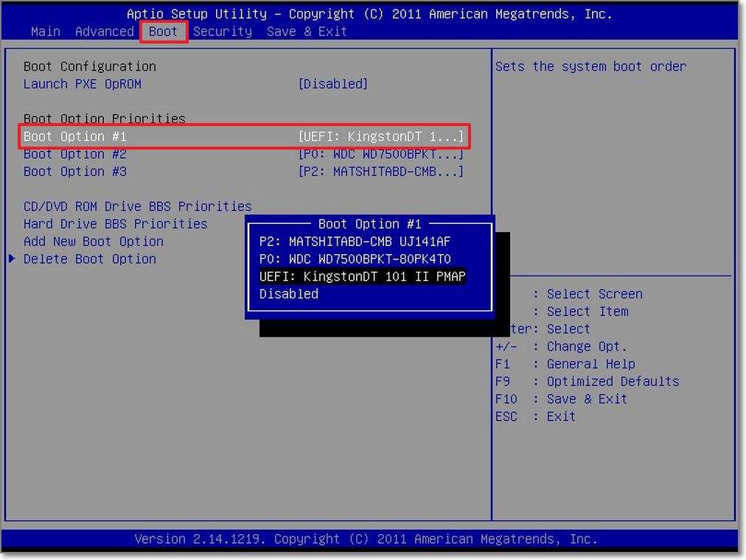The width and height of the screenshot is (746, 560).
Task: Open the Save & Exit tab
Action: [307, 31]
